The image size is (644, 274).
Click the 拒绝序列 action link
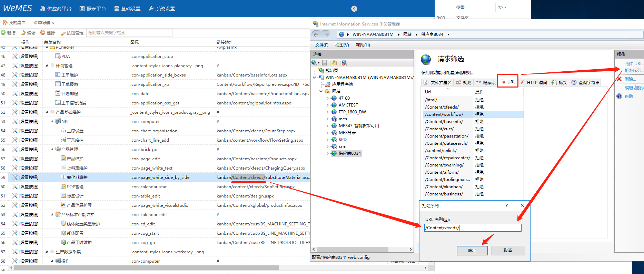click(634, 71)
